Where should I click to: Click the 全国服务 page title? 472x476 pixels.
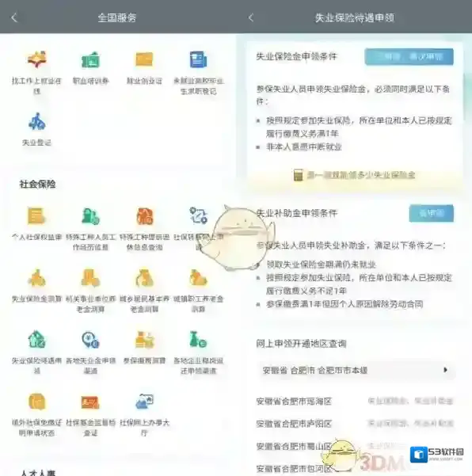(x=117, y=17)
